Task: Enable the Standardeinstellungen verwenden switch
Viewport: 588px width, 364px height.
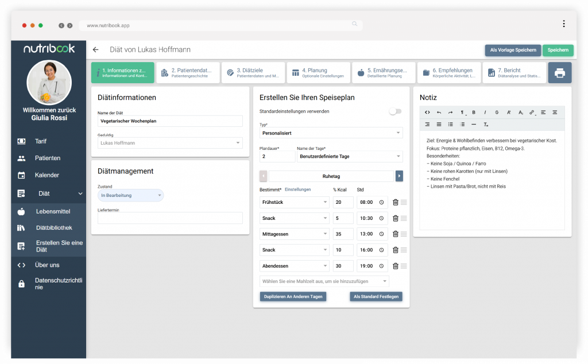Action: coord(395,111)
